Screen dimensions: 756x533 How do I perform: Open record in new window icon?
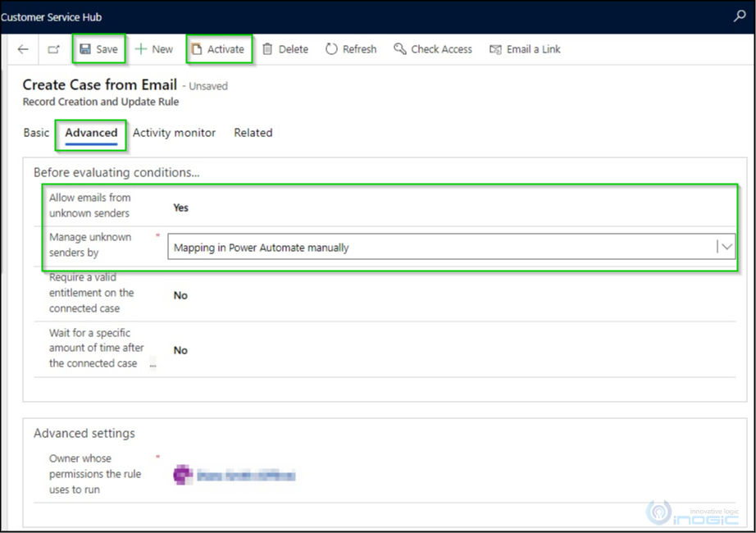click(53, 49)
